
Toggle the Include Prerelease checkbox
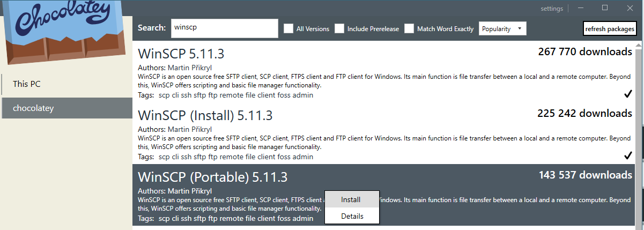point(339,29)
